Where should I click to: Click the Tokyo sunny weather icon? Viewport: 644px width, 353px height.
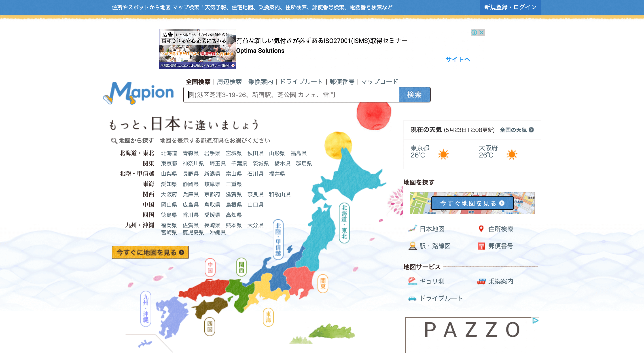[x=443, y=154]
